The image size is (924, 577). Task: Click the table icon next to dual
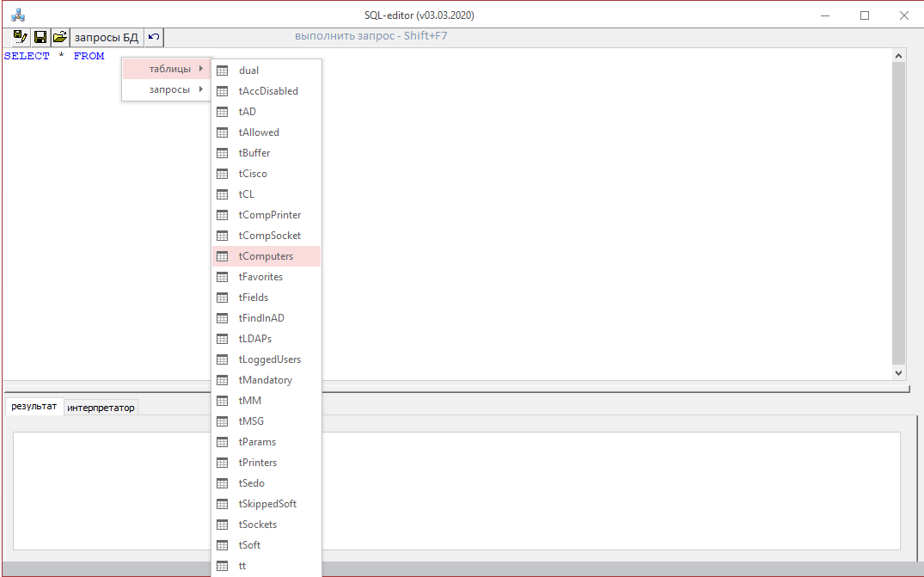click(222, 71)
